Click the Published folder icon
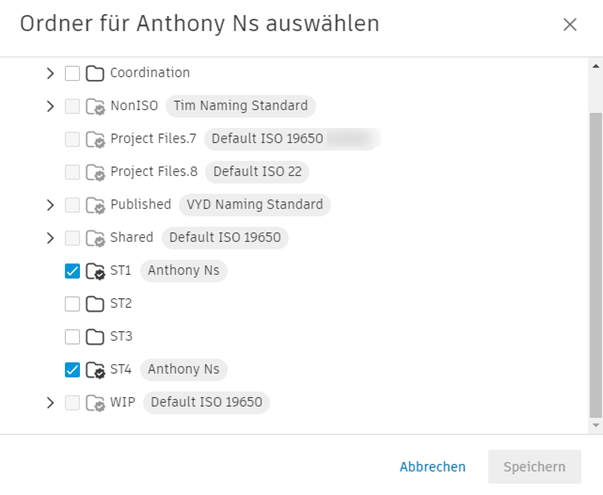Viewport: 603px width, 495px height. tap(95, 205)
